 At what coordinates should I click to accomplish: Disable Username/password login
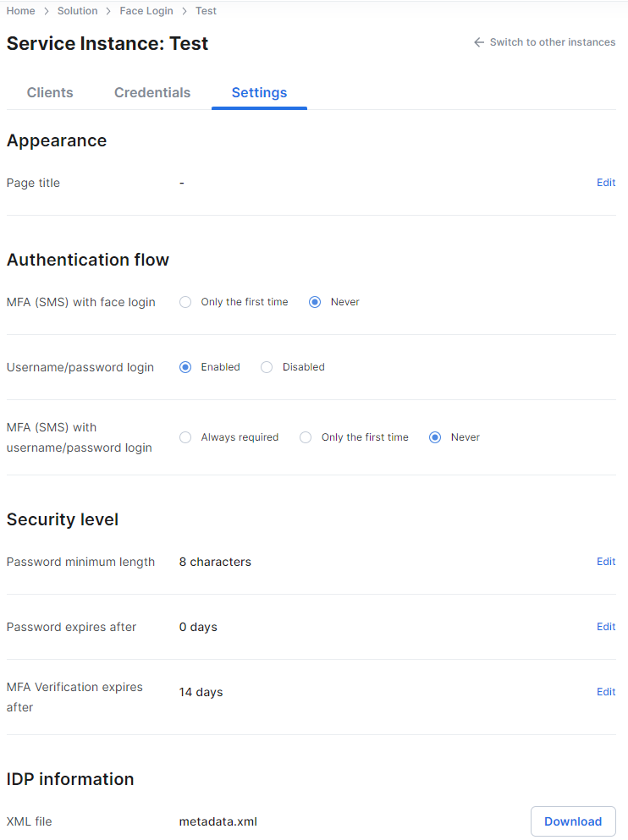point(267,366)
